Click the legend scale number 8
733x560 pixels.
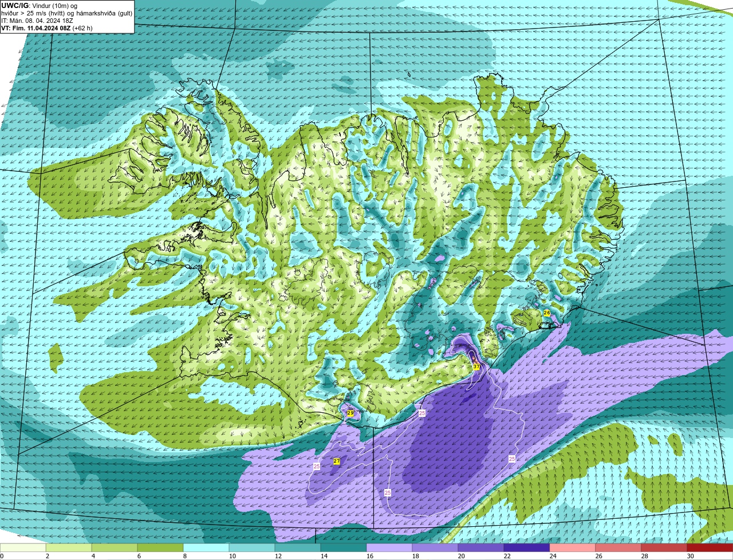pyautogui.click(x=185, y=556)
